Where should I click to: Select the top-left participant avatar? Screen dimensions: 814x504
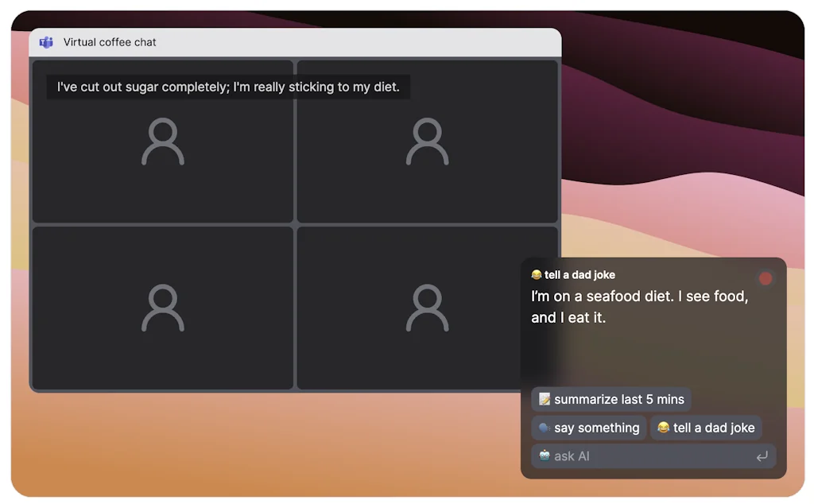point(162,141)
